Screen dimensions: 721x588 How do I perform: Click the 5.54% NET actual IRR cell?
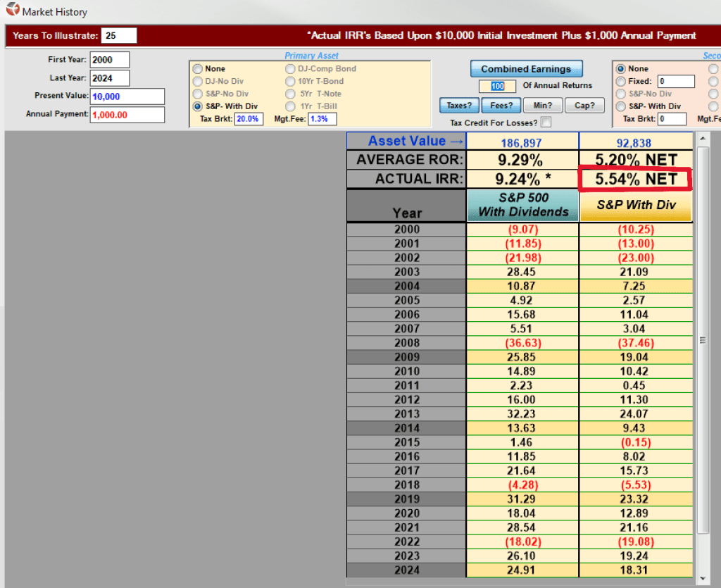[x=636, y=179]
